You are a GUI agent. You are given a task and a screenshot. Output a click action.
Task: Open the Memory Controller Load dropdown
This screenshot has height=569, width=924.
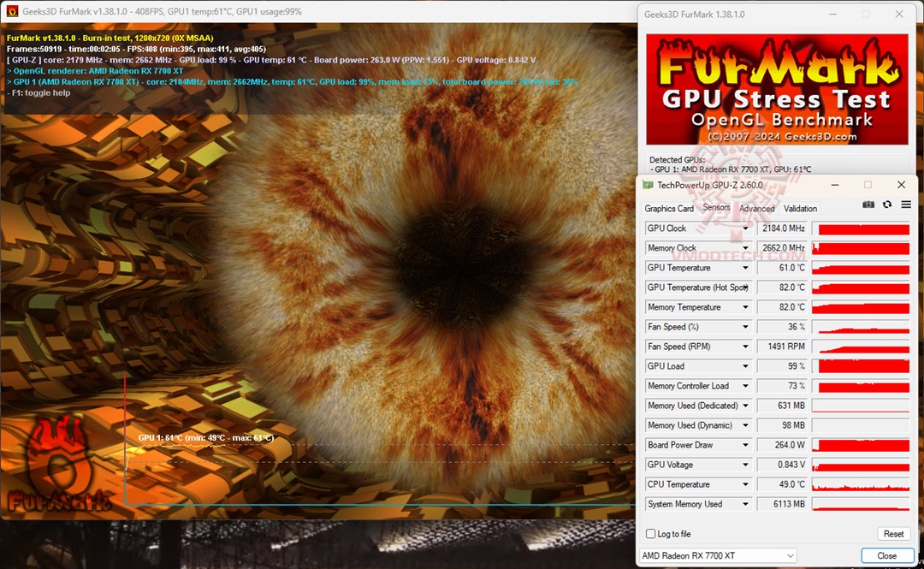tap(745, 386)
